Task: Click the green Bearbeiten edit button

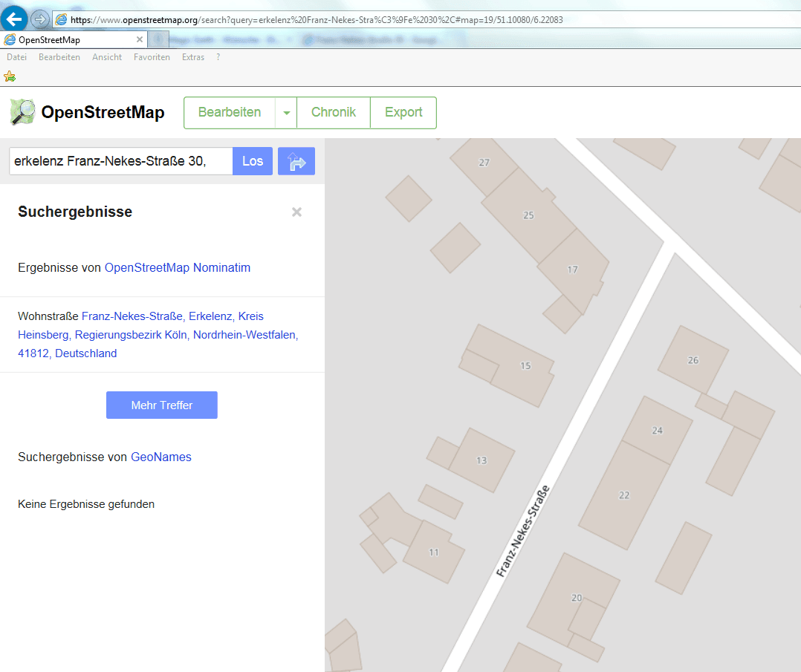Action: click(x=230, y=112)
